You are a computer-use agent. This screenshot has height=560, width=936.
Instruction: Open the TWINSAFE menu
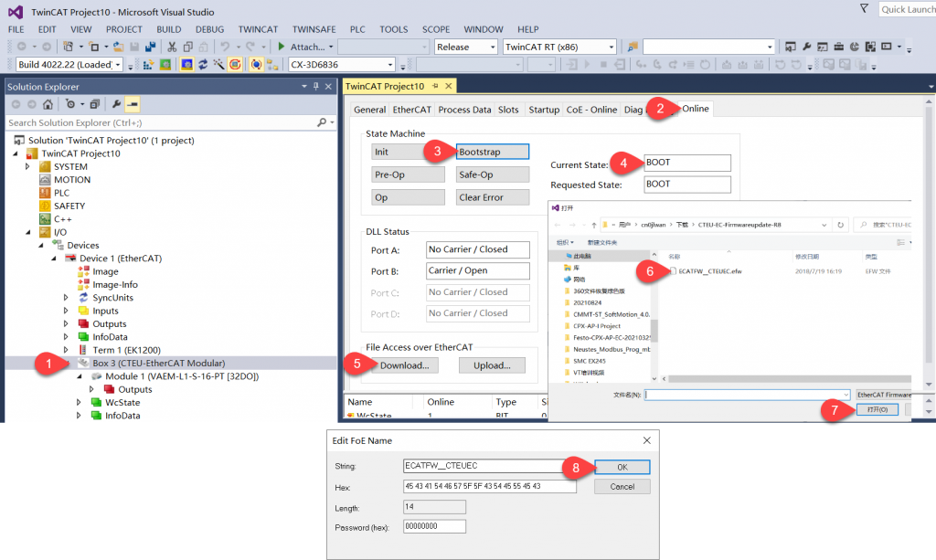pos(314,29)
